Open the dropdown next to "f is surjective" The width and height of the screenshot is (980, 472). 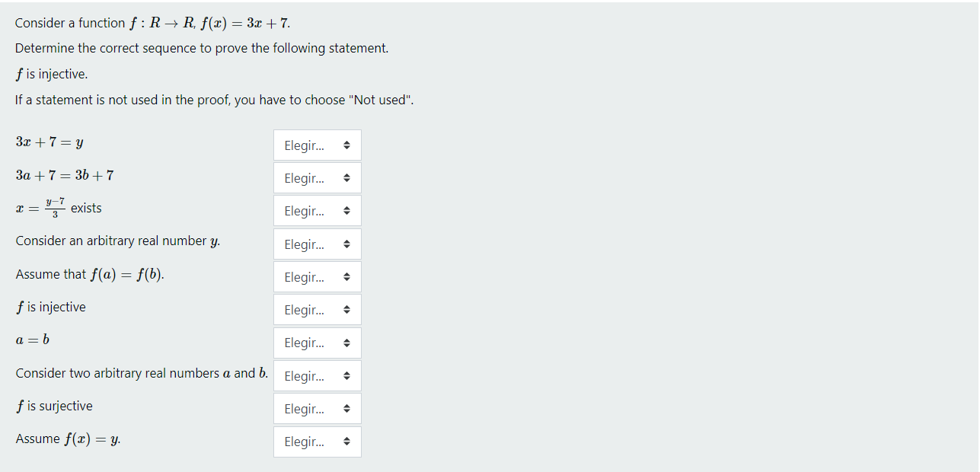(x=317, y=409)
